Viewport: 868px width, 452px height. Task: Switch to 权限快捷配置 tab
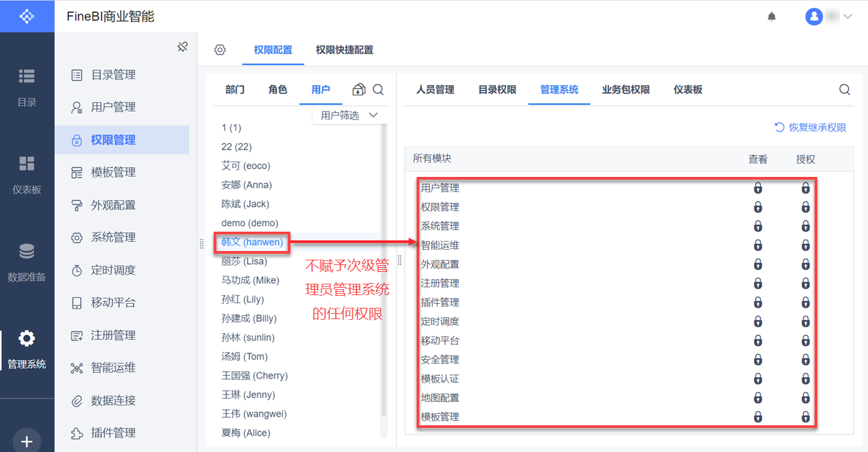pyautogui.click(x=345, y=50)
